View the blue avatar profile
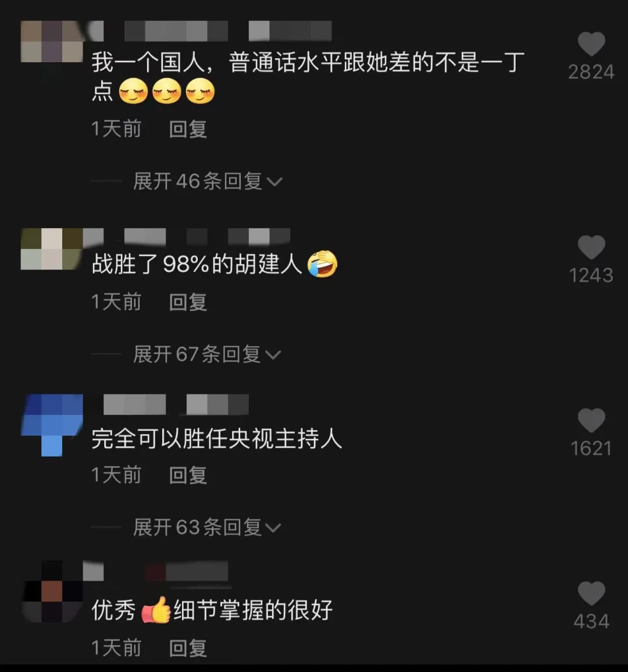This screenshot has width=628, height=672. [52, 425]
